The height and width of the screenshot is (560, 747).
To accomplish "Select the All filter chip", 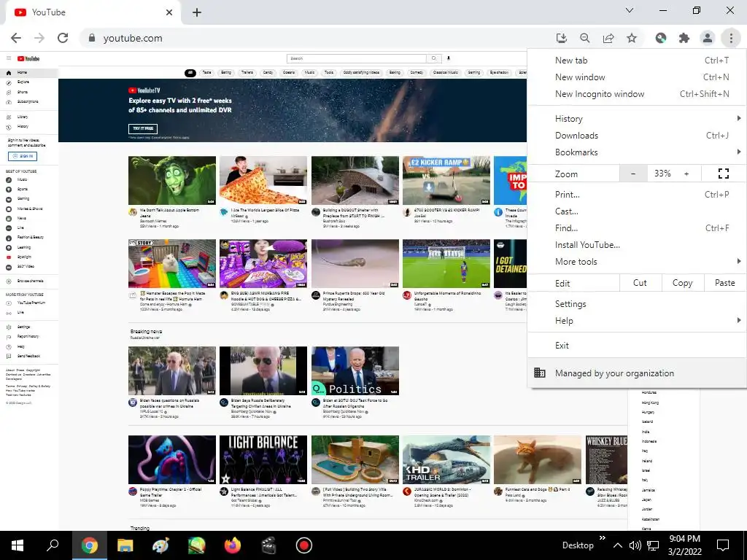I will point(190,73).
